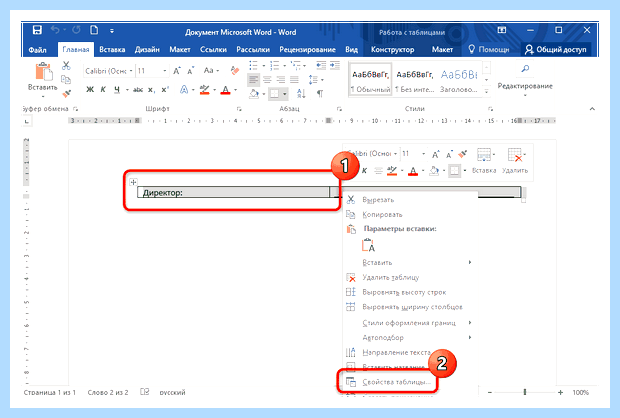This screenshot has height=418, width=620.
Task: Clear all formatting with the eraser icon
Action: click(x=235, y=71)
